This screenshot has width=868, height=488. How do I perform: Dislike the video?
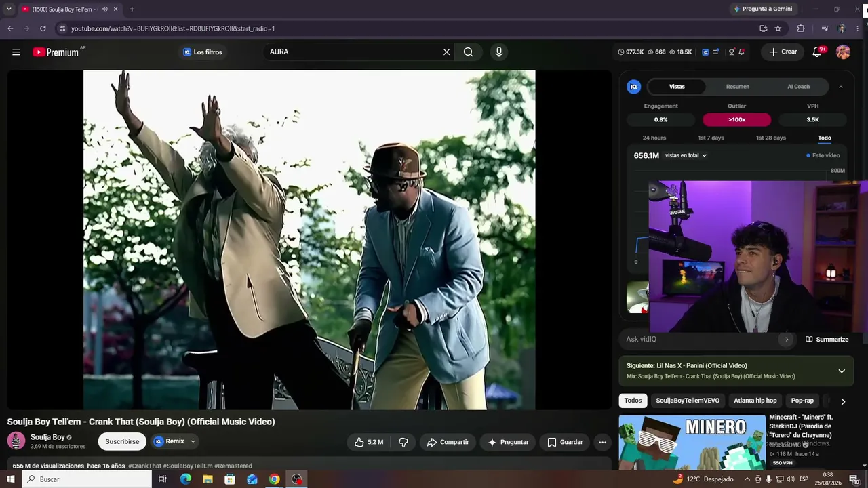pos(403,442)
